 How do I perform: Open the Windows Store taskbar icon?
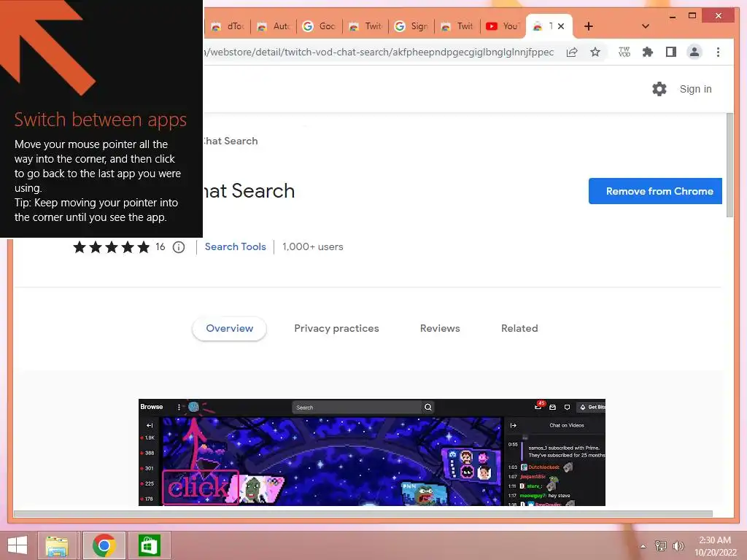click(x=149, y=545)
